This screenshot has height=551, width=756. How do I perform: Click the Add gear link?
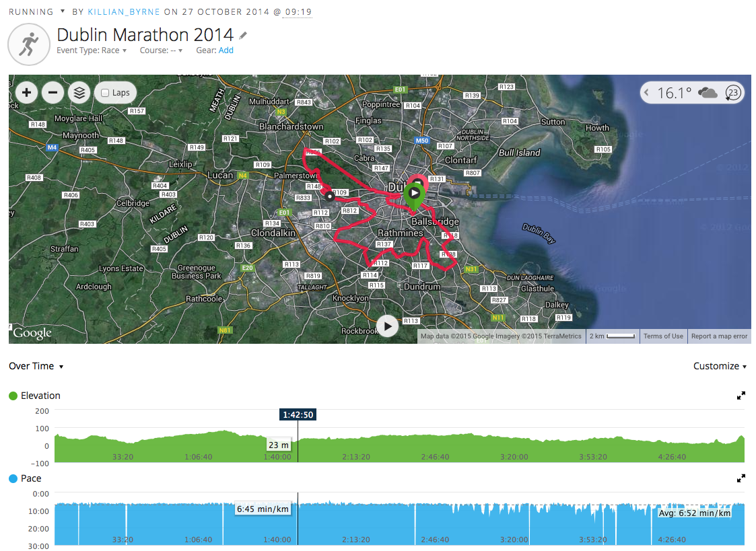click(226, 50)
